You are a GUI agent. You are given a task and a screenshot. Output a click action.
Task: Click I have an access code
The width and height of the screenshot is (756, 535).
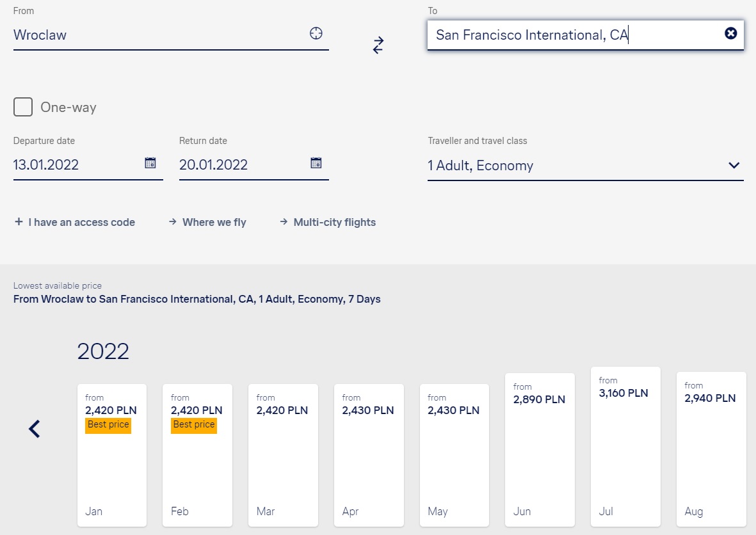[81, 222]
